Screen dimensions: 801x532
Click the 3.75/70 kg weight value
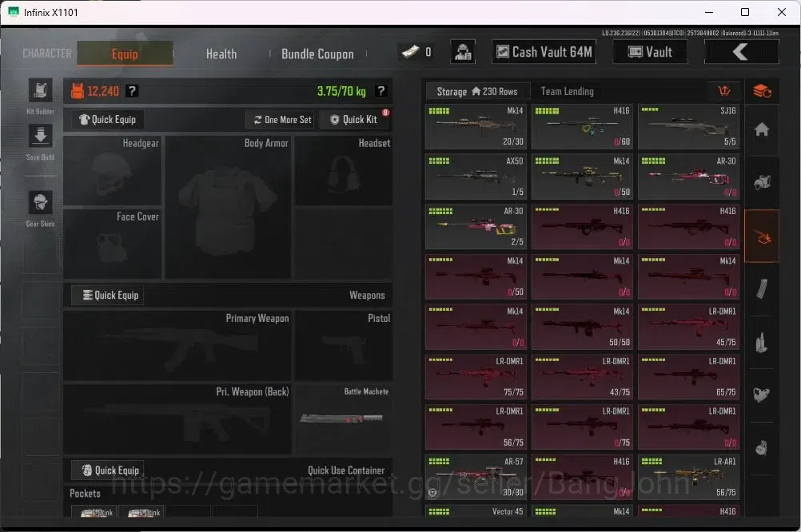(341, 91)
